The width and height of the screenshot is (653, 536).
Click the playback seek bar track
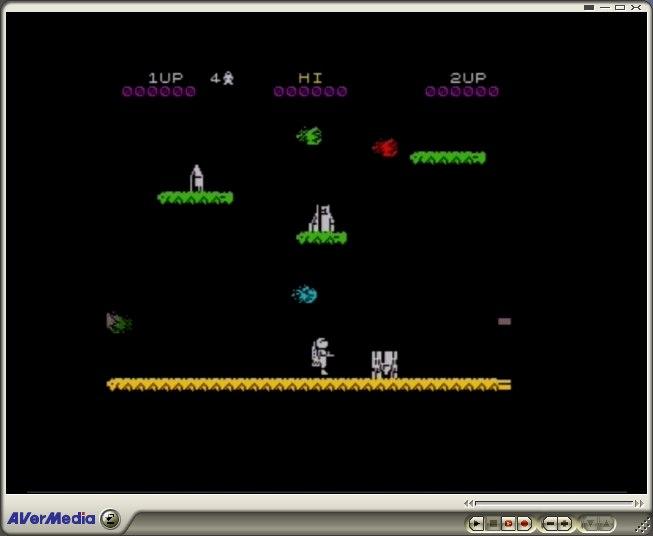click(554, 503)
